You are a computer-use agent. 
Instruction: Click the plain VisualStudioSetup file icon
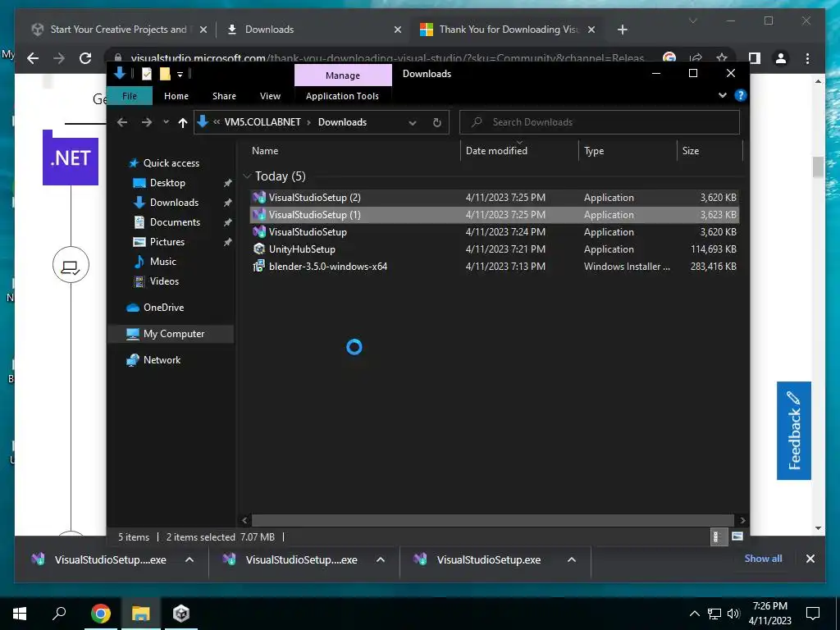coord(259,231)
